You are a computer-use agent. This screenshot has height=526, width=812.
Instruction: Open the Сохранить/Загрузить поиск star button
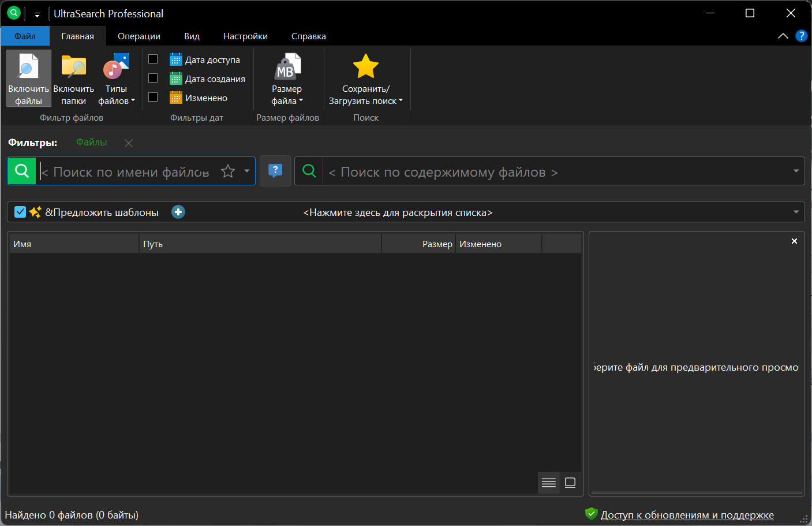[366, 79]
